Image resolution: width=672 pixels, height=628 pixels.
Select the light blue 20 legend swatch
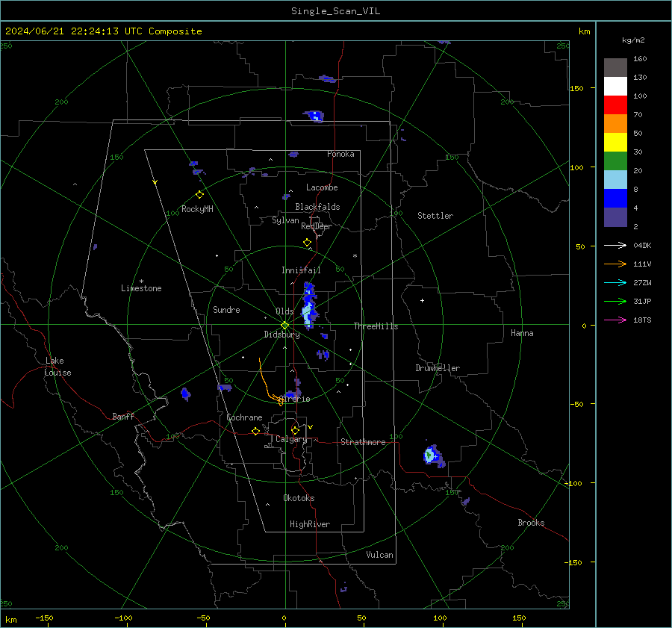tap(615, 180)
